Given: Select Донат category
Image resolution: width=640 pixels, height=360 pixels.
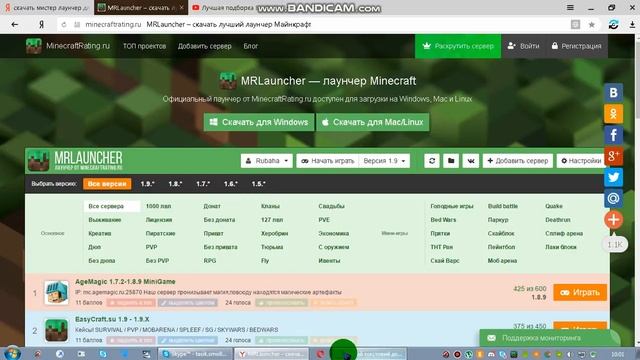Looking at the screenshot, I should click(212, 206).
